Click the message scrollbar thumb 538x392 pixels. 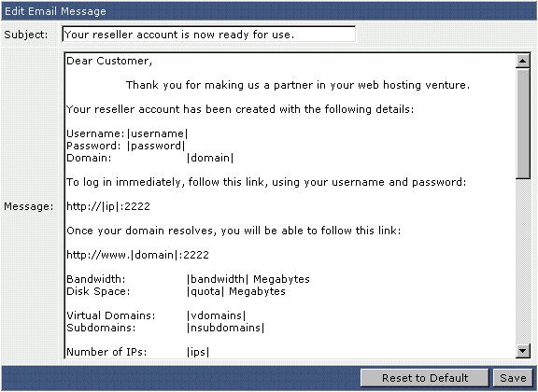tap(522, 123)
